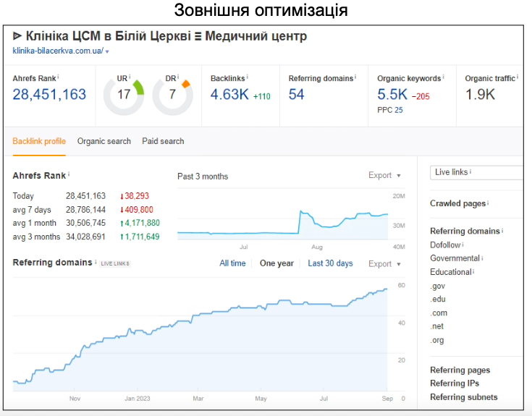This screenshot has height=416, width=532.
Task: Click the Past 3 months Ahrefs Rank chart line
Action: [282, 224]
